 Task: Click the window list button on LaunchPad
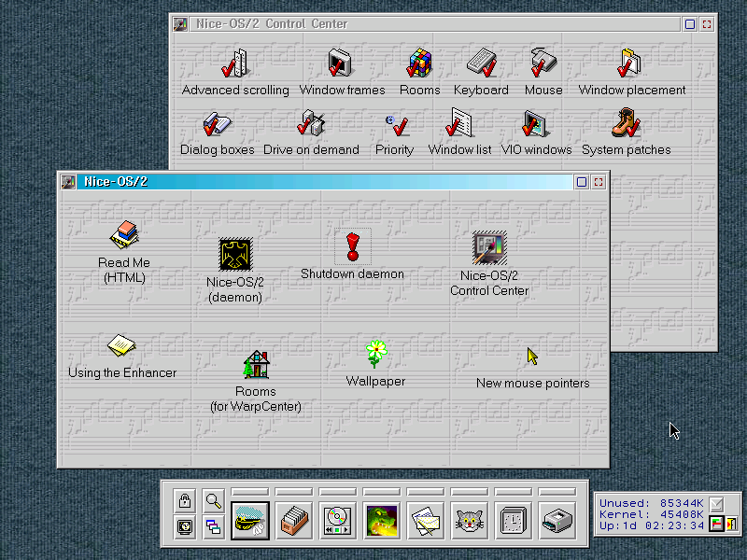[214, 526]
